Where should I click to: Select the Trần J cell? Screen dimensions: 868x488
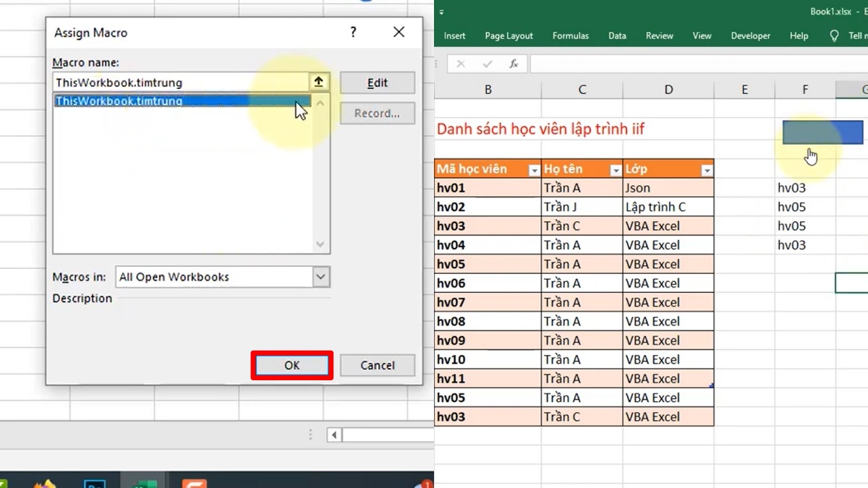pos(582,207)
